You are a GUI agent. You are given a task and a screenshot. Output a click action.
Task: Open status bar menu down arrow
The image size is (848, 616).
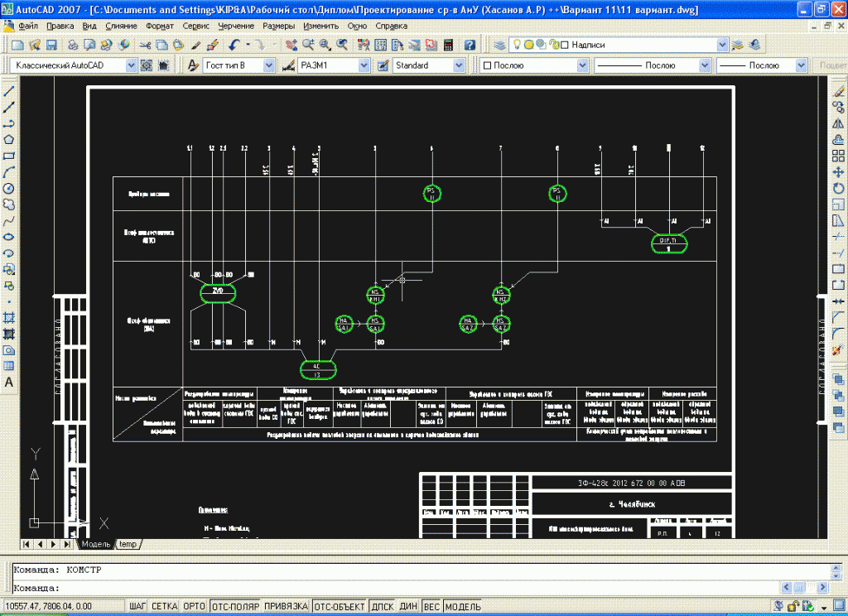click(x=824, y=607)
